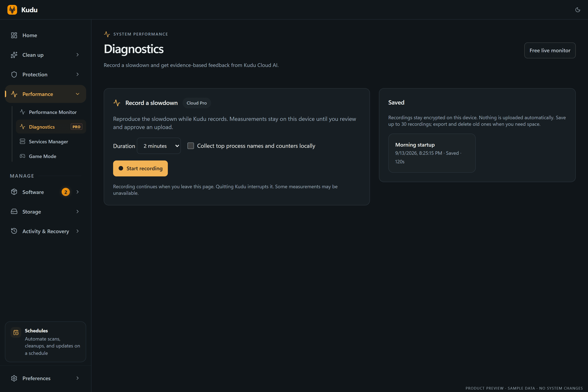This screenshot has width=588, height=392.
Task: Click the Protection shield icon
Action: 14,75
